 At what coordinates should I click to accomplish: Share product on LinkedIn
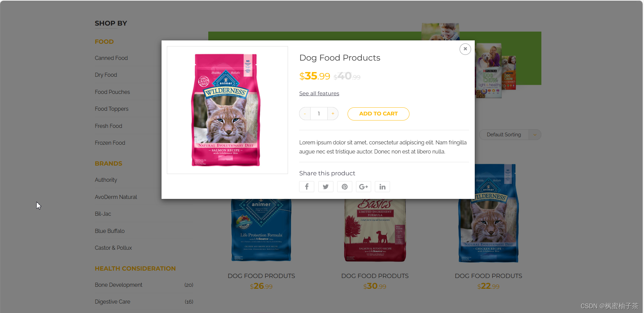382,187
